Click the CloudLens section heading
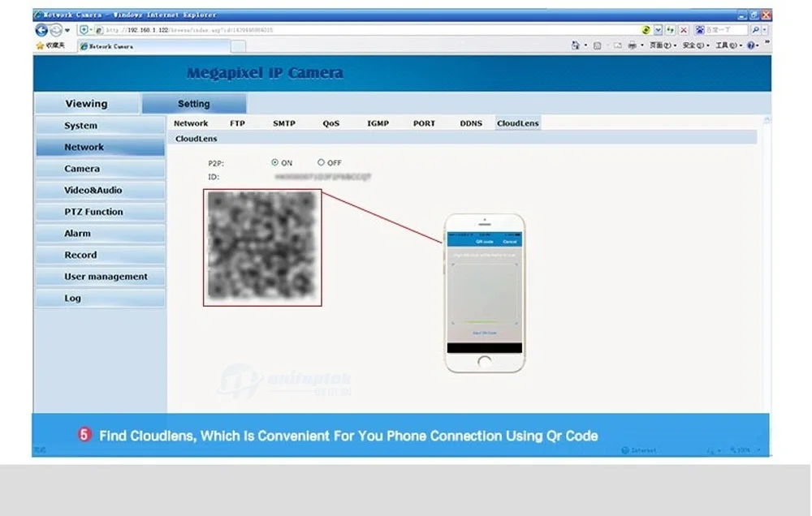The width and height of the screenshot is (812, 516). [x=197, y=139]
